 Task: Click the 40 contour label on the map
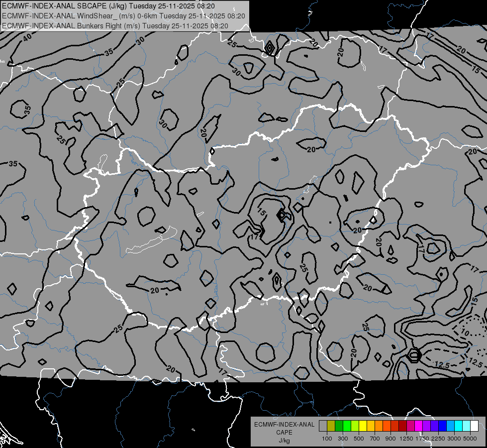(x=27, y=37)
